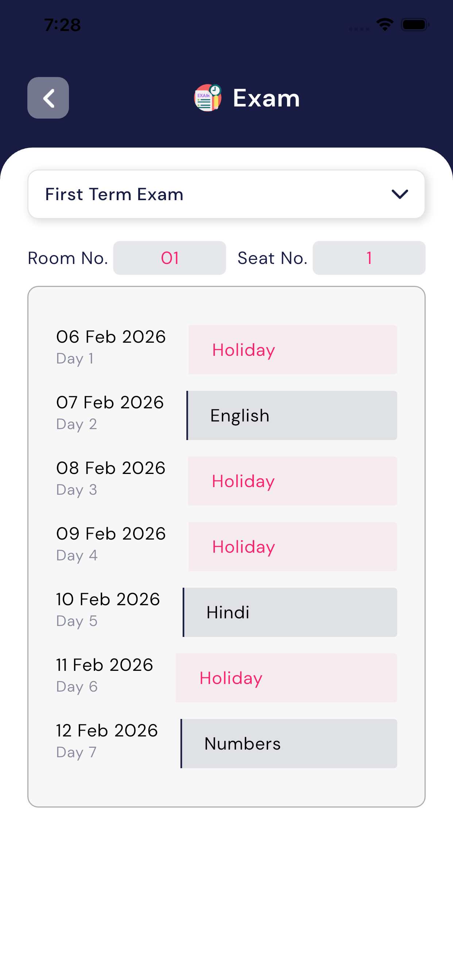Tap the back arrow button
Viewport: 453px width, 980px height.
[x=48, y=98]
